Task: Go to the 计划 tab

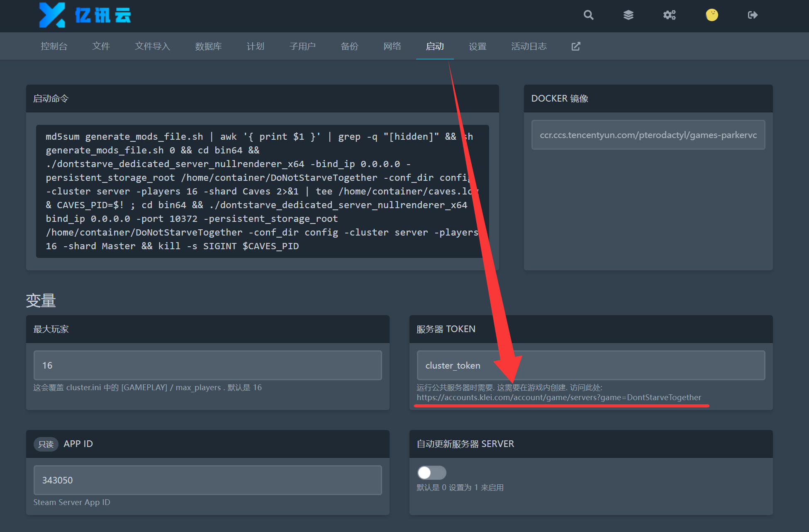Action: click(255, 46)
